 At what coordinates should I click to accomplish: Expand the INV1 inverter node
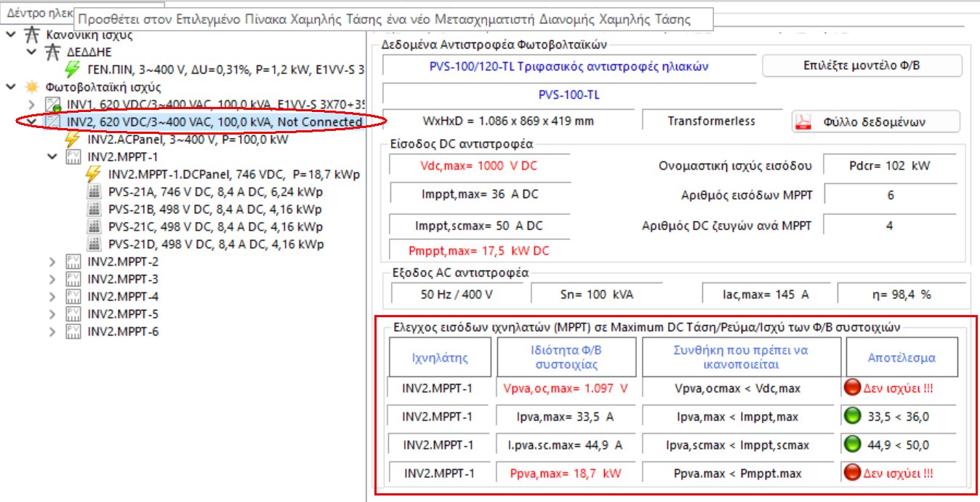(31, 105)
